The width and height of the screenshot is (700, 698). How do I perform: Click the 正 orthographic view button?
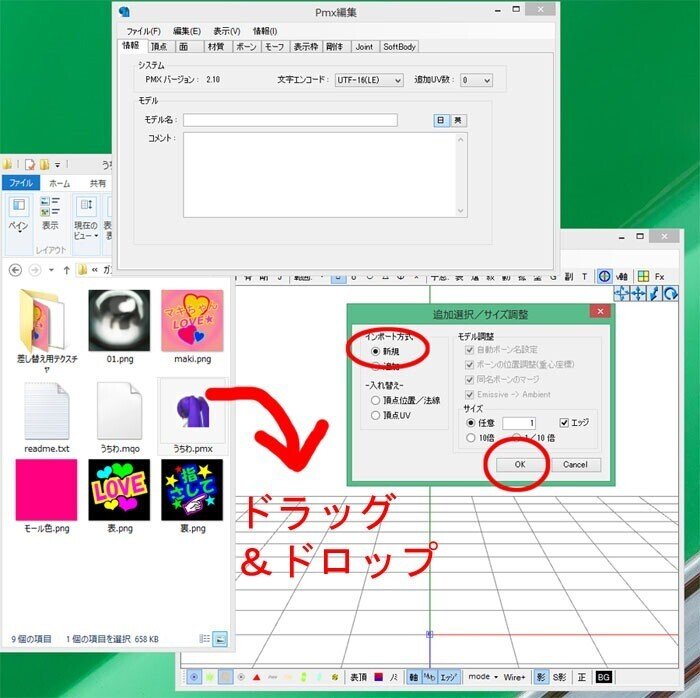click(x=581, y=677)
